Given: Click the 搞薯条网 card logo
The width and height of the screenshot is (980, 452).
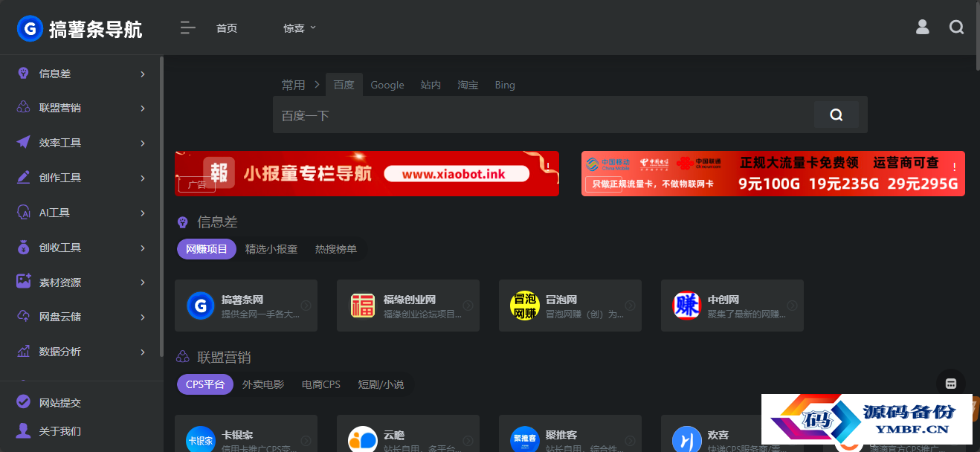Looking at the screenshot, I should tap(201, 306).
